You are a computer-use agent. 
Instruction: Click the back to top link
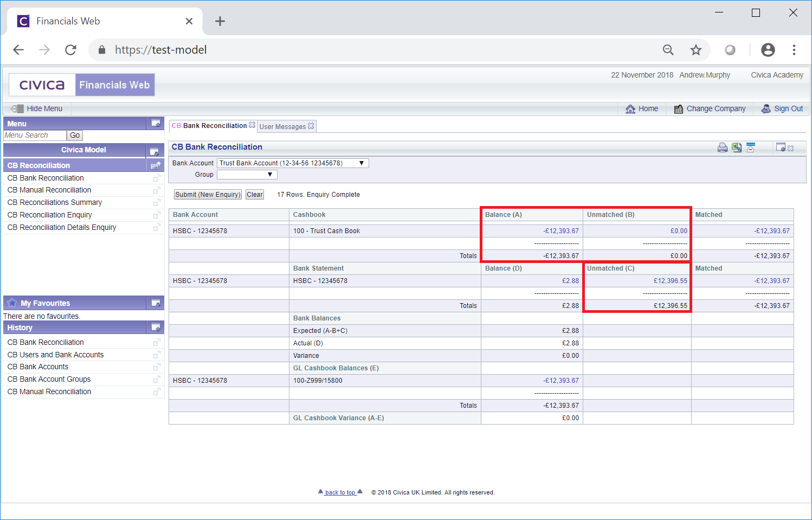340,492
